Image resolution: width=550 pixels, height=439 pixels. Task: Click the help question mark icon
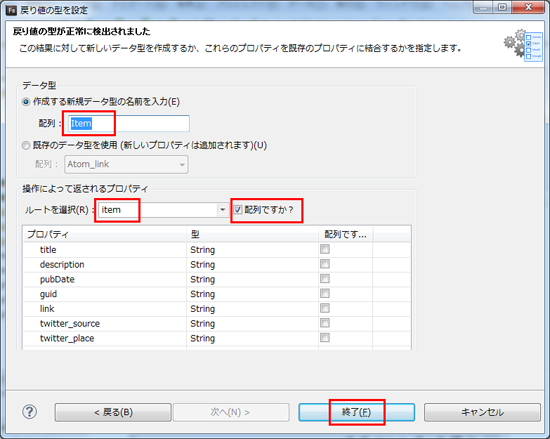coord(29,412)
